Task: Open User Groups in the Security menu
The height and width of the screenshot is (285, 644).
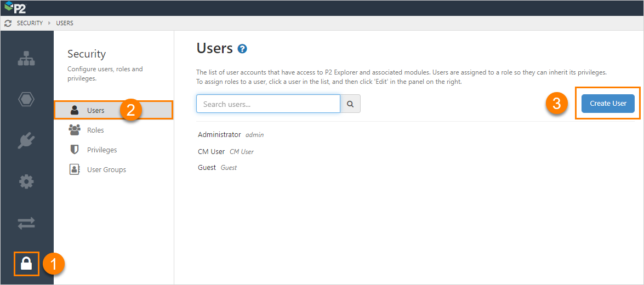Action: (x=106, y=170)
